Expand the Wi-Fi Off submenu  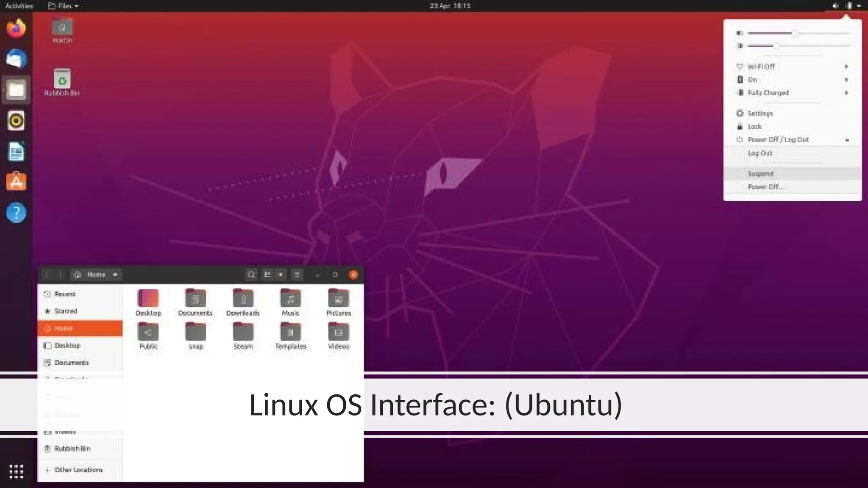(x=792, y=67)
